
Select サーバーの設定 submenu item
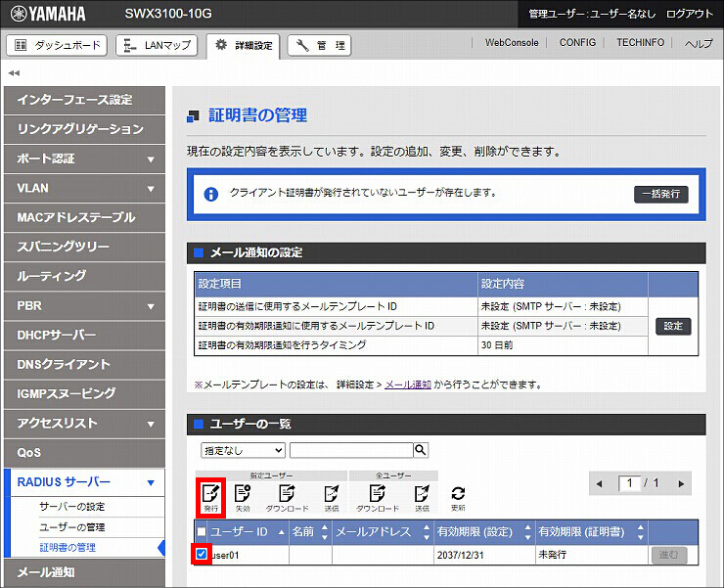pyautogui.click(x=72, y=506)
